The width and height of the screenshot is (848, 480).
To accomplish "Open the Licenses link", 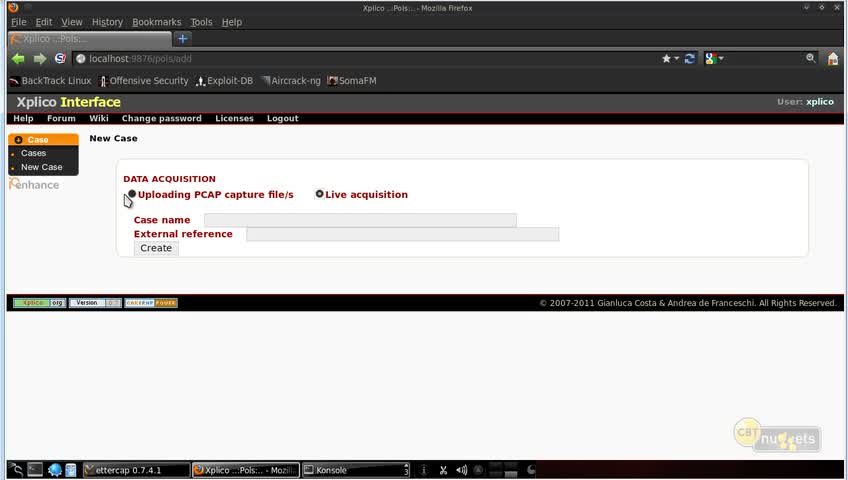I will (234, 118).
